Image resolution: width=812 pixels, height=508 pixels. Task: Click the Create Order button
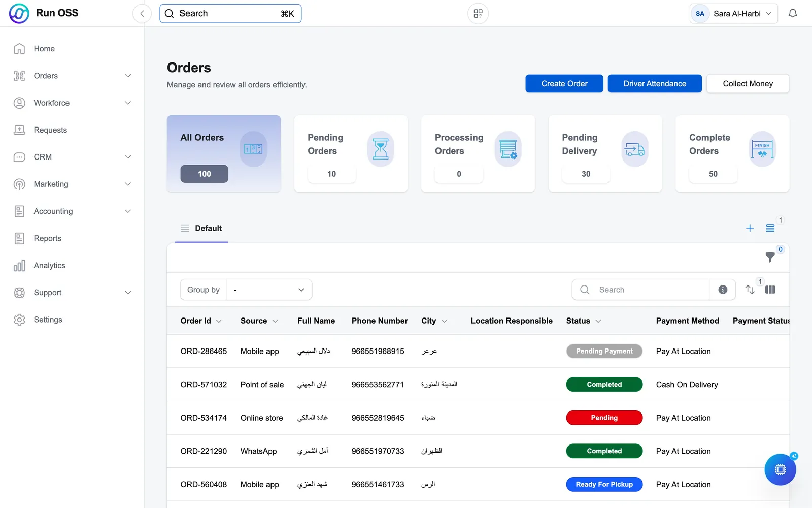(x=564, y=84)
